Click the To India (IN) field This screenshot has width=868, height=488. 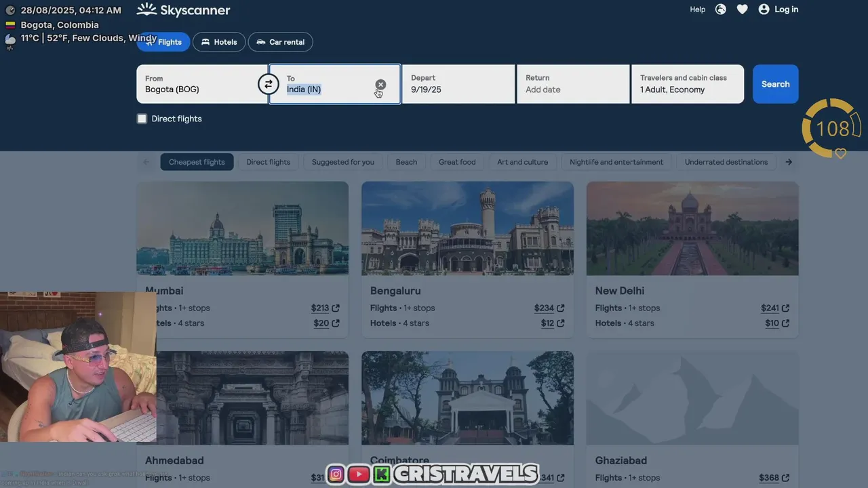(x=335, y=84)
